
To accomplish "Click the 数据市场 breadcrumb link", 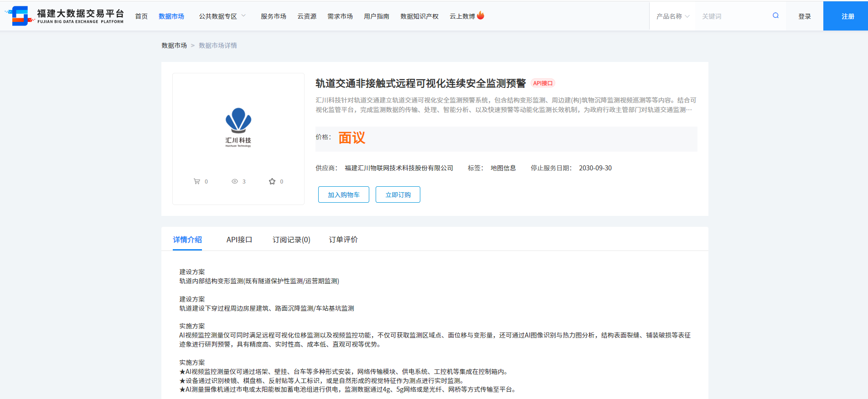I will point(174,46).
